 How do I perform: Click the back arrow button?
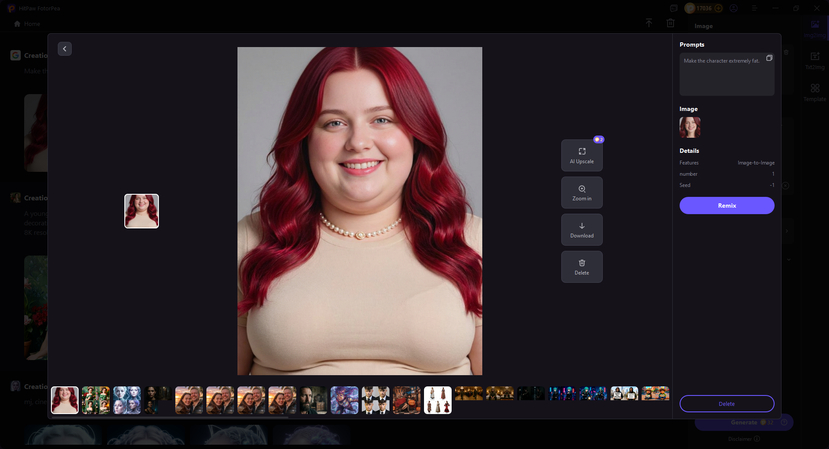point(65,49)
